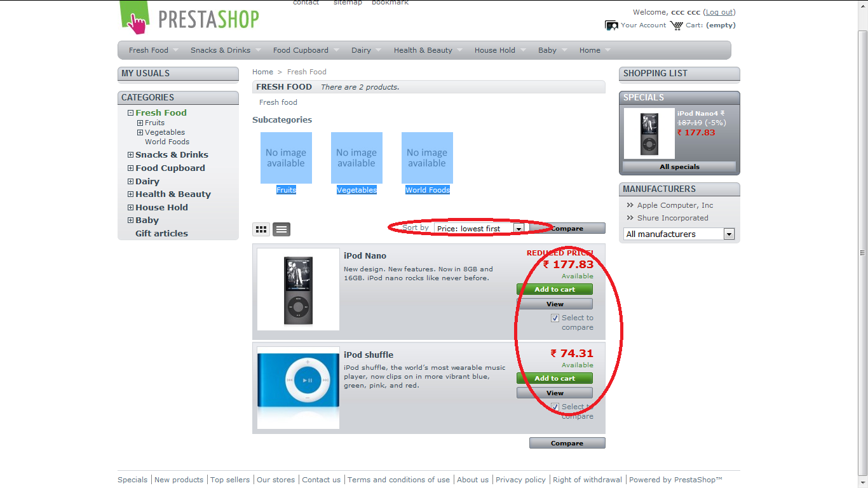Open Top sellers footer link
Viewport: 868px width, 488px height.
[x=230, y=480]
